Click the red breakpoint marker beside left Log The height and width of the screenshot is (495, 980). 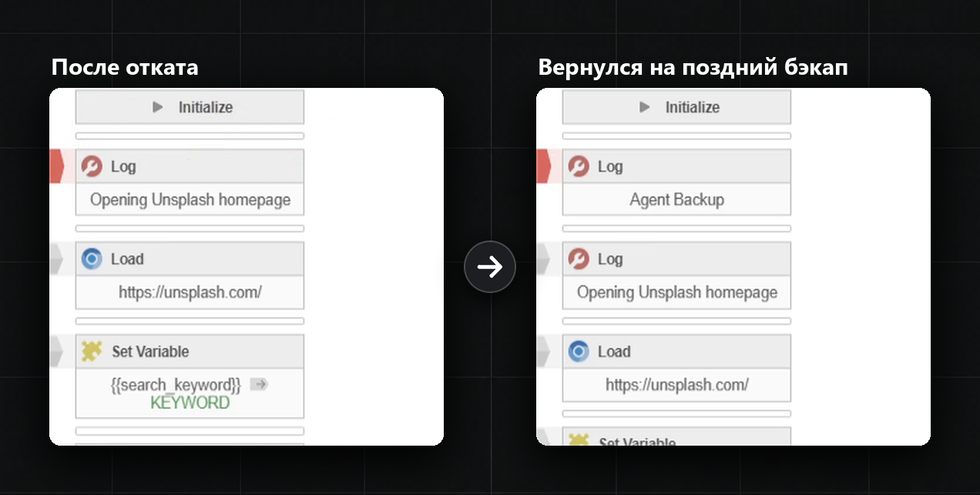coord(57,167)
